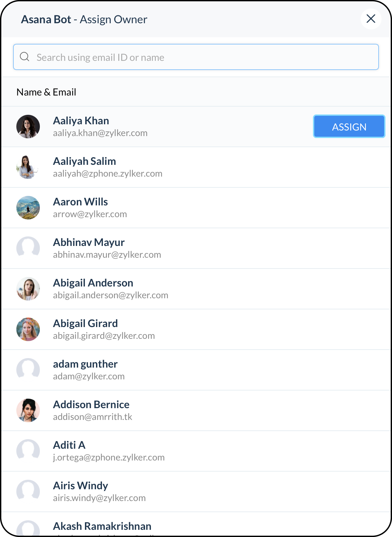Select Aaron Wills from the list
The width and height of the screenshot is (392, 537).
pyautogui.click(x=196, y=208)
